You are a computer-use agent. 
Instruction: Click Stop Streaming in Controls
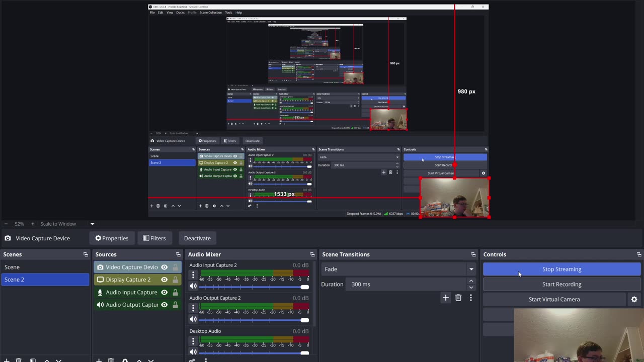coord(561,269)
